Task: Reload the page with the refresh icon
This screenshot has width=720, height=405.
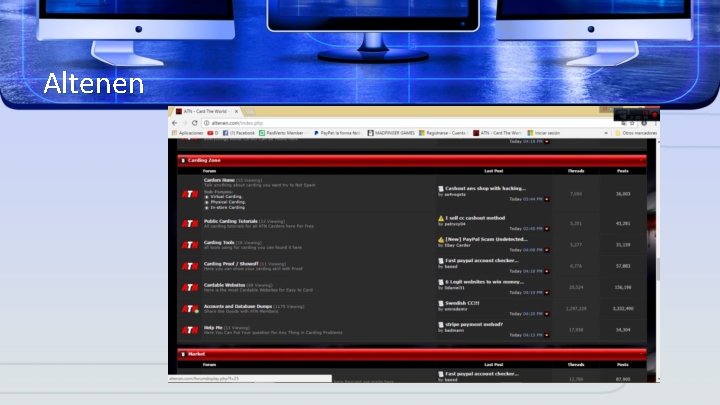Action: point(195,123)
